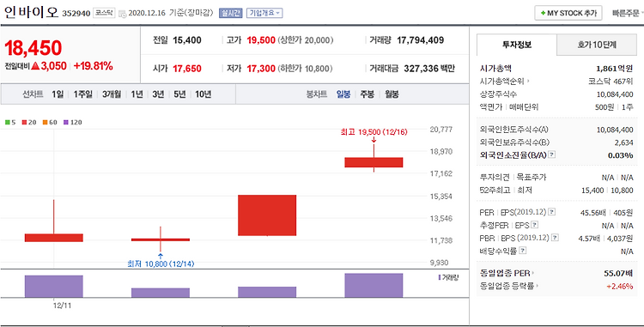Click the 12/11 date label on axis
This screenshot has height=327, width=644.
click(x=62, y=306)
